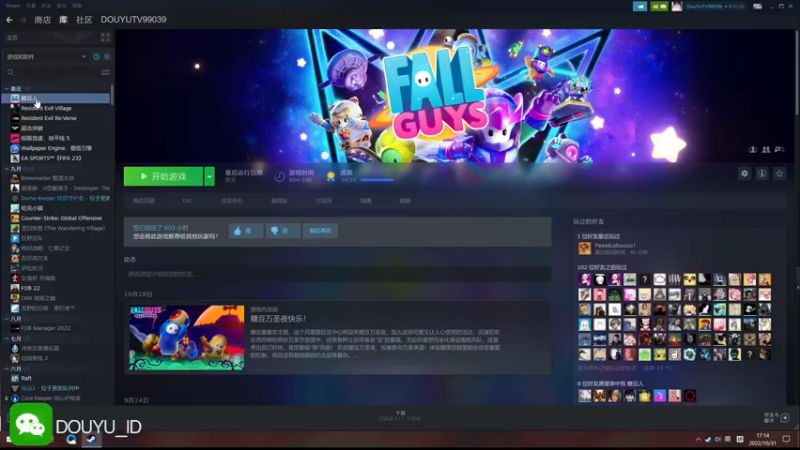
Task: Open friends and chat plus icon
Action: tap(785, 418)
